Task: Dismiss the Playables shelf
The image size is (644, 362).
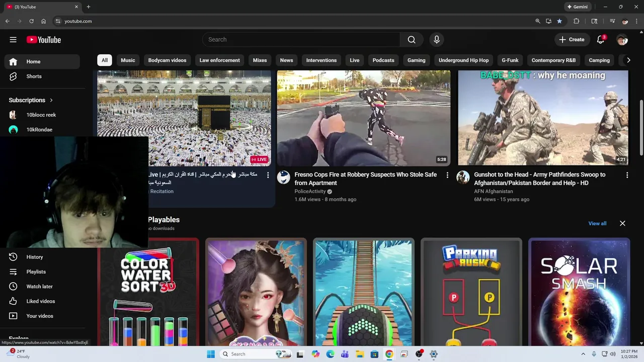Action: [x=622, y=224]
